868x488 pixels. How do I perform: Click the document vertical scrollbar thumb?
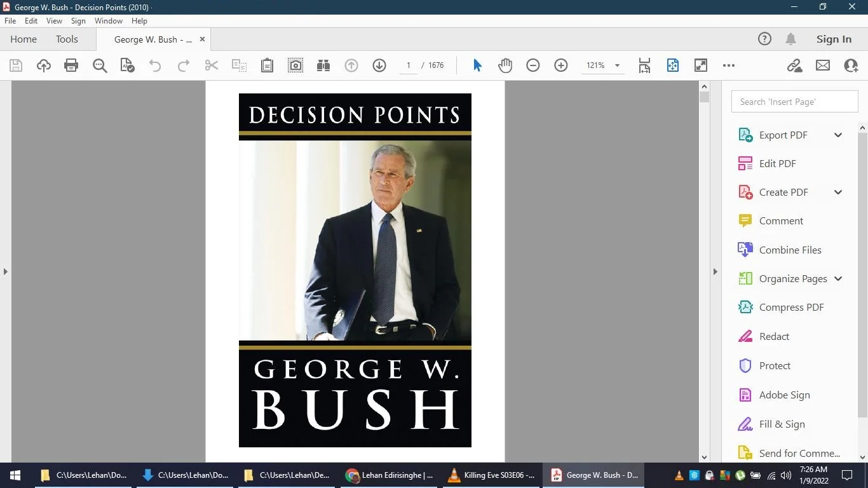pos(704,97)
